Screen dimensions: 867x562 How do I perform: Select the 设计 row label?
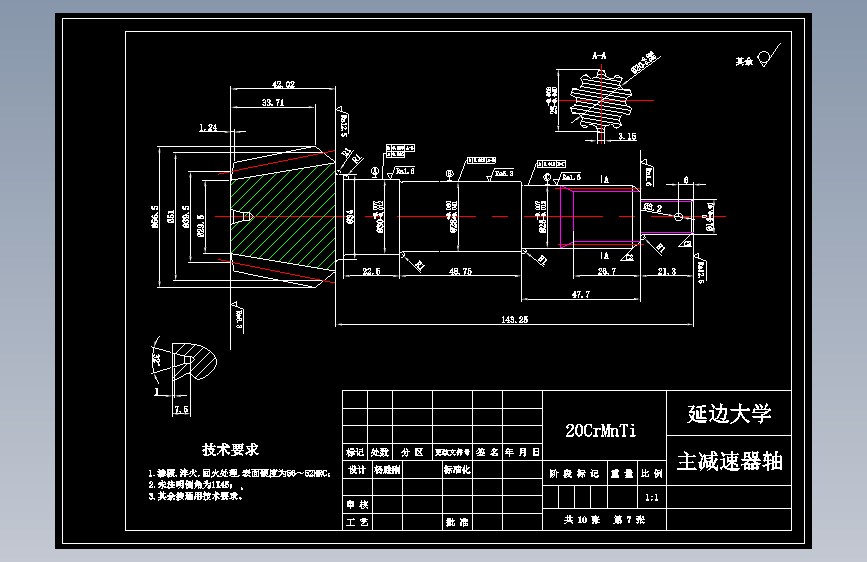pyautogui.click(x=357, y=470)
